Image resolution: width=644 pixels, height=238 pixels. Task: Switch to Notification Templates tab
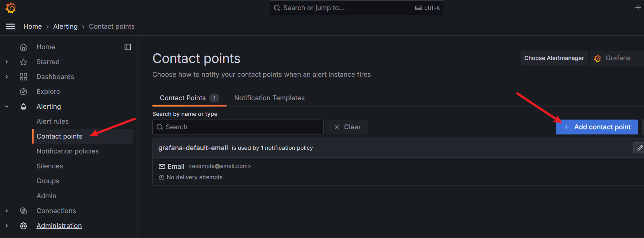269,98
